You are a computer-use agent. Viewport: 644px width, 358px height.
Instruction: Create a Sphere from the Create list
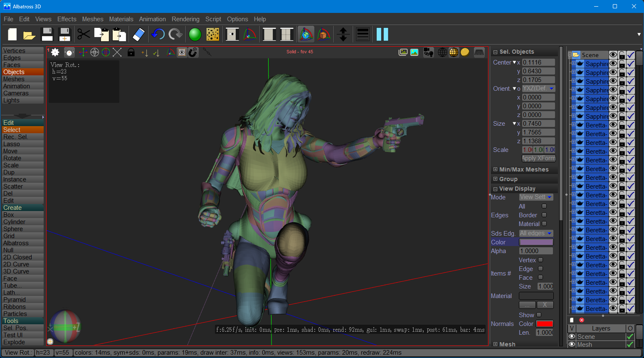click(x=23, y=229)
